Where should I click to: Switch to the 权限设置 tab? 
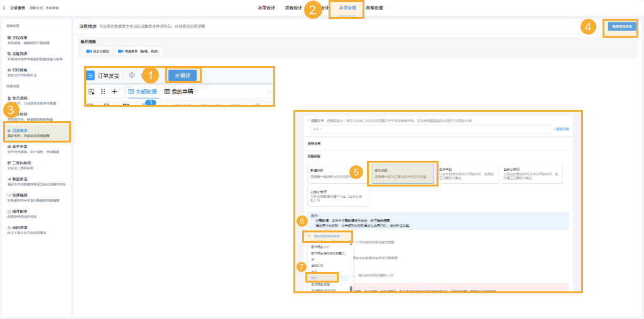point(374,8)
